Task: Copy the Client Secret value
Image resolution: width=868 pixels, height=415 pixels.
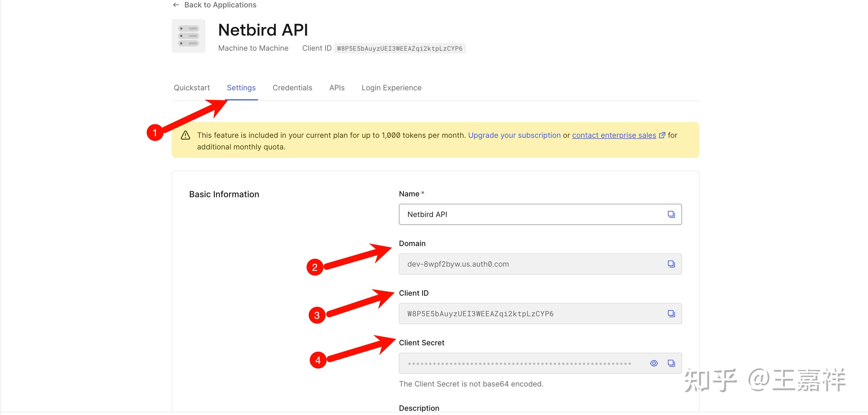Action: tap(671, 363)
